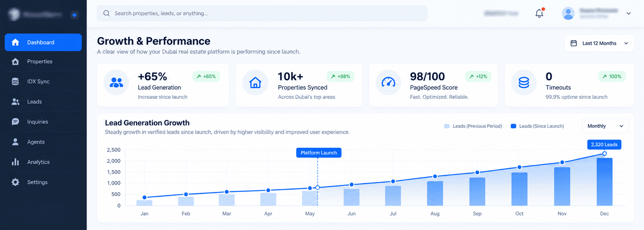The width and height of the screenshot is (644, 230).
Task: Select the December bar in the chart
Action: [x=605, y=182]
